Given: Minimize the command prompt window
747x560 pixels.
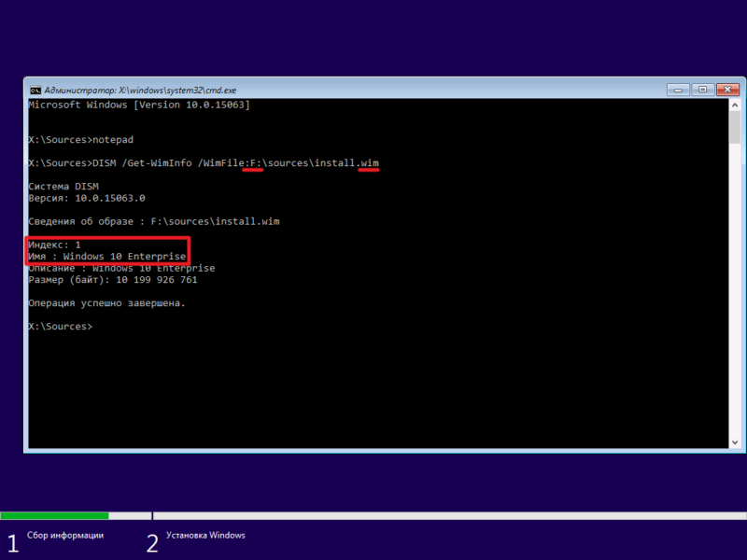Looking at the screenshot, I should point(678,90).
